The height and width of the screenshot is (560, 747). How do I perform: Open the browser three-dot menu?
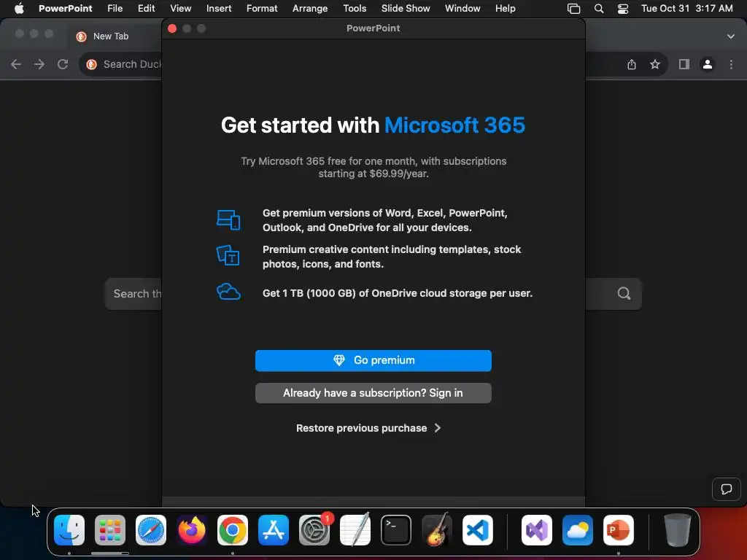[731, 64]
